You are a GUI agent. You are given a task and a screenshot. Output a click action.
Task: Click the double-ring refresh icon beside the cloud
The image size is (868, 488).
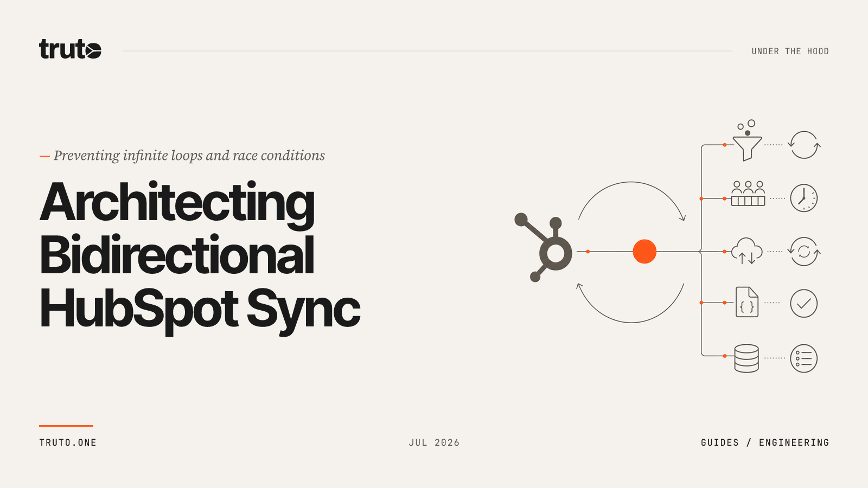tap(804, 252)
